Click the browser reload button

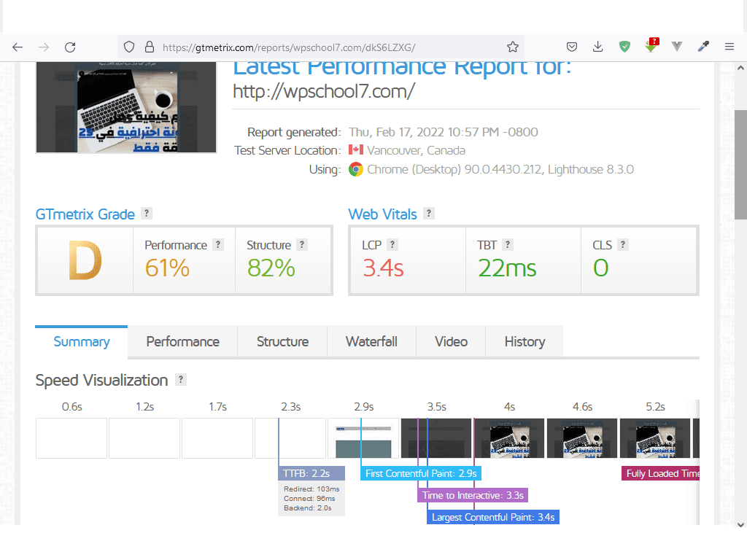70,47
